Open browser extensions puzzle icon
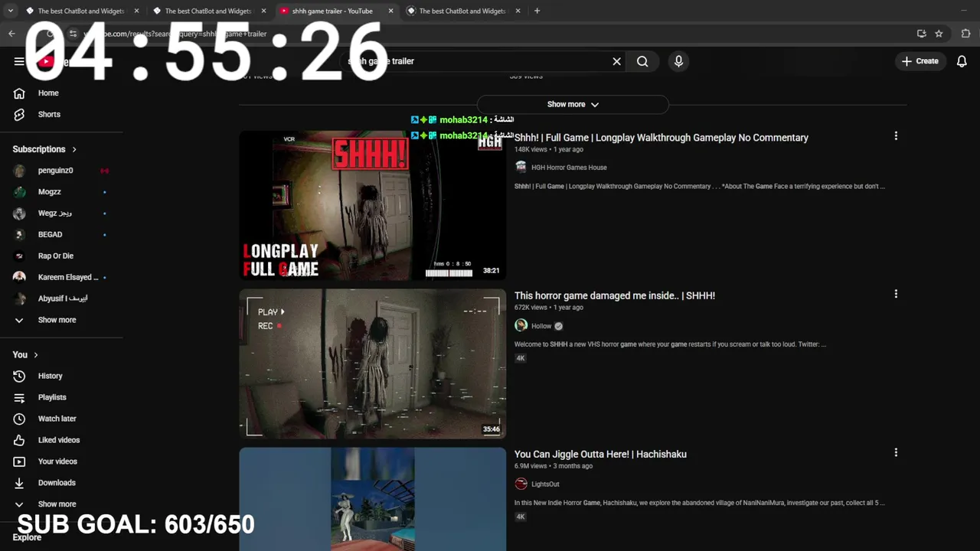 965,34
